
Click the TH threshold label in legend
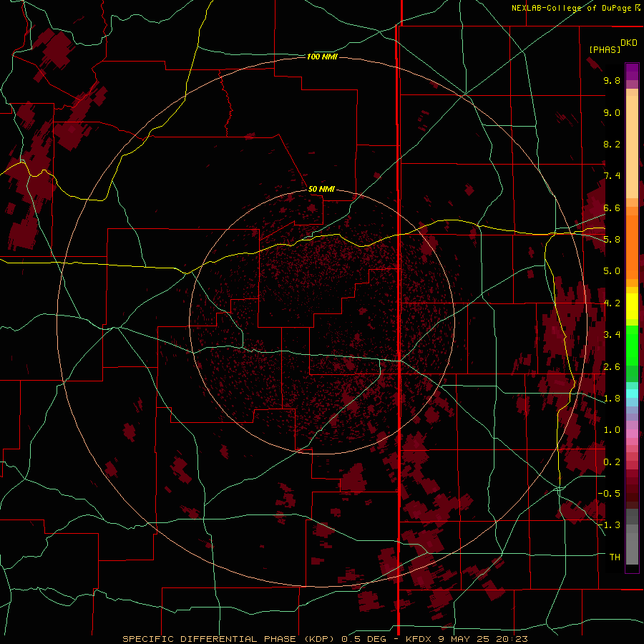click(x=615, y=557)
